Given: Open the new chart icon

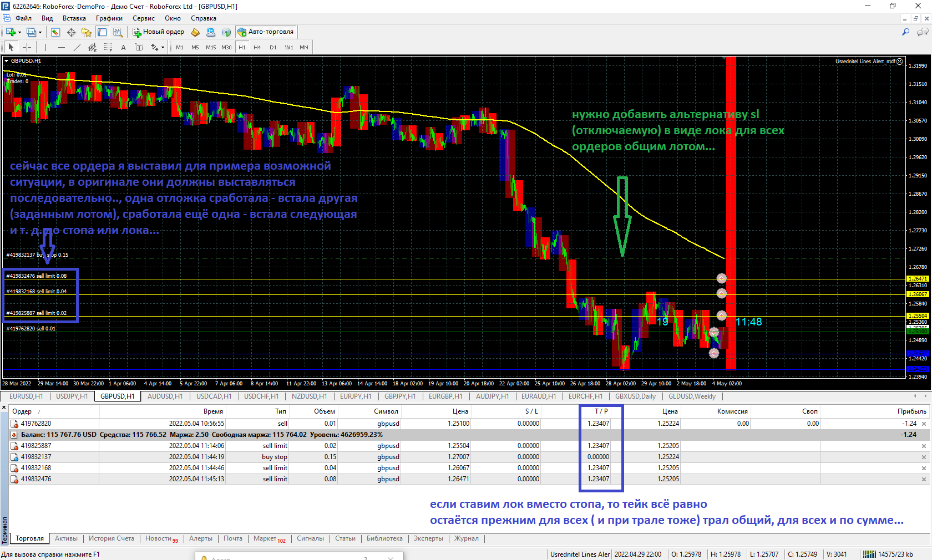Looking at the screenshot, I should click(x=11, y=32).
